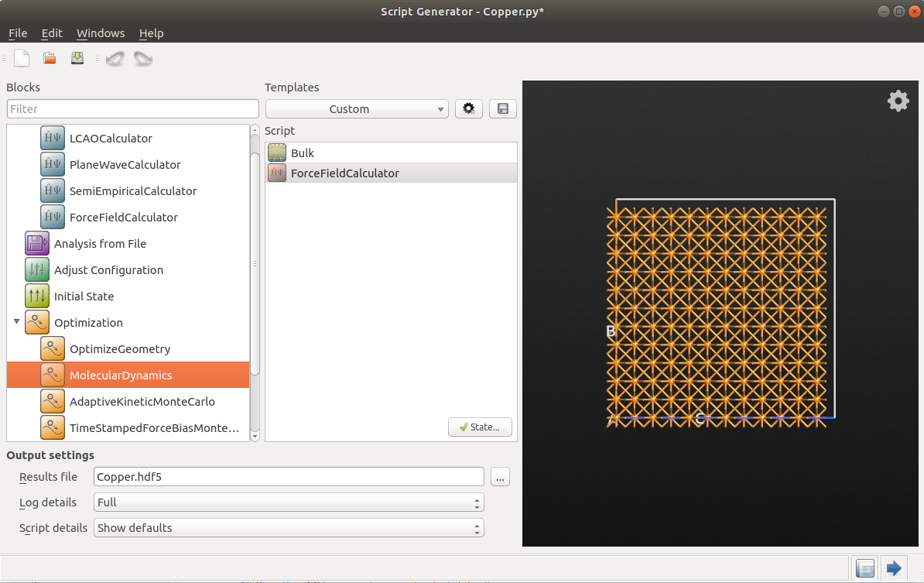Select the Initial State label
The width and height of the screenshot is (924, 583).
84,297
